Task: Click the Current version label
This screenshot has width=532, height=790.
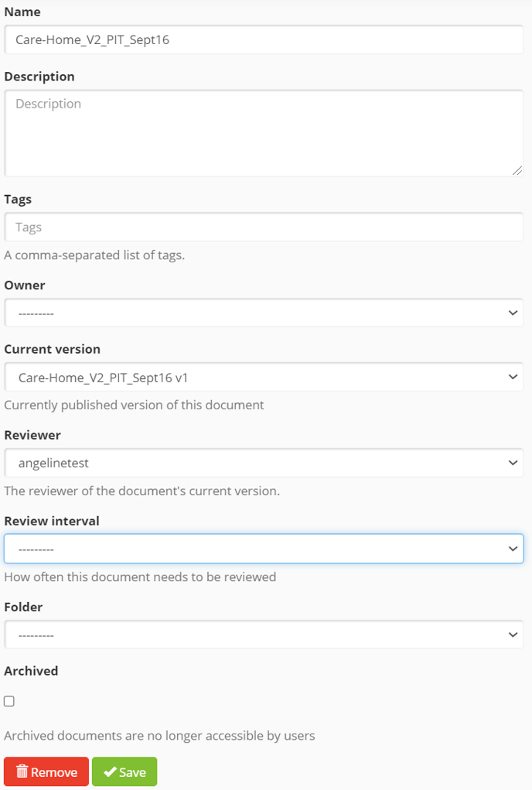Action: tap(53, 349)
